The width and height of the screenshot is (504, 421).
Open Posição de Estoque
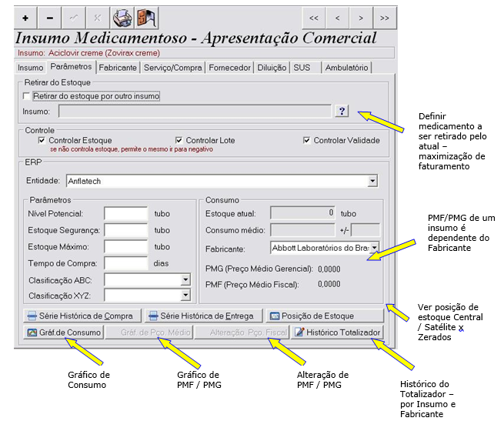click(325, 316)
